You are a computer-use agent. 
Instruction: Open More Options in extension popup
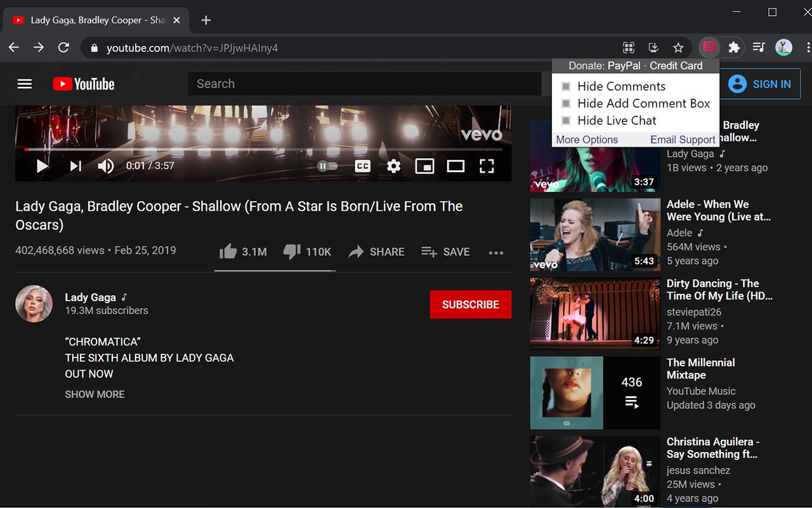587,140
